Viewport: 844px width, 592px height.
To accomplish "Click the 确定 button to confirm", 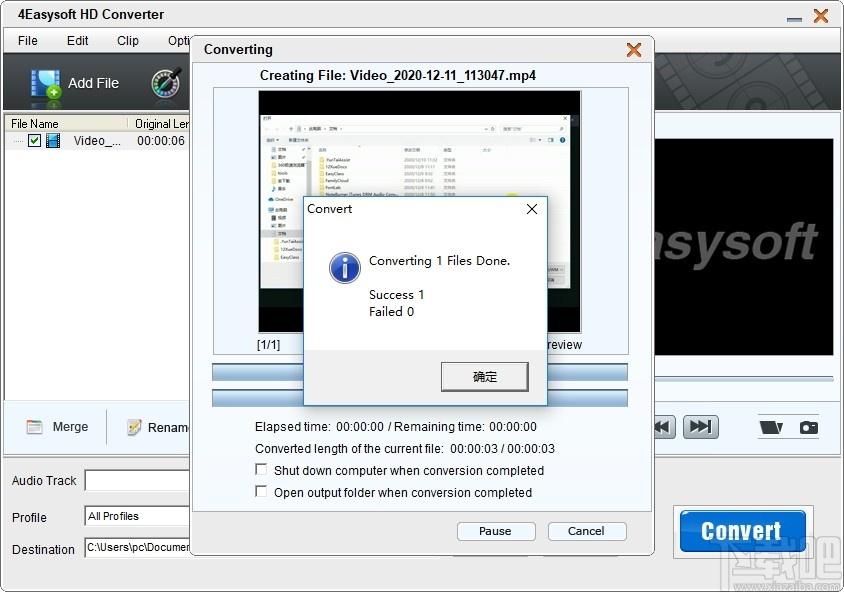I will pos(484,377).
